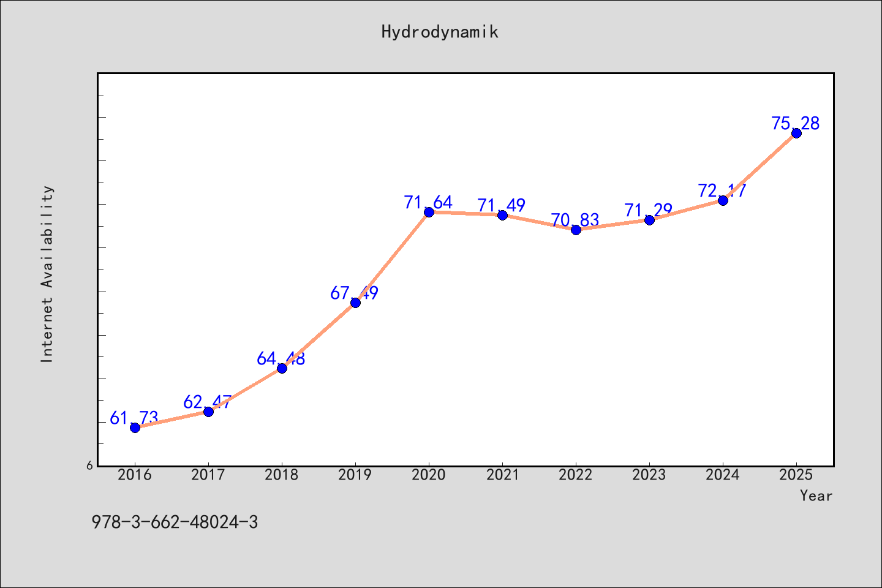882x588 pixels.
Task: Click the Year axis title
Action: 816,496
